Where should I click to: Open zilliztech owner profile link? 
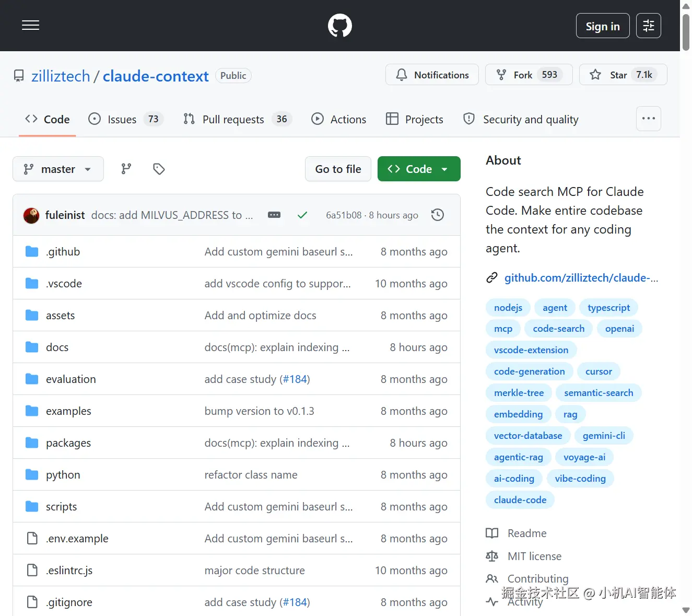pyautogui.click(x=61, y=76)
